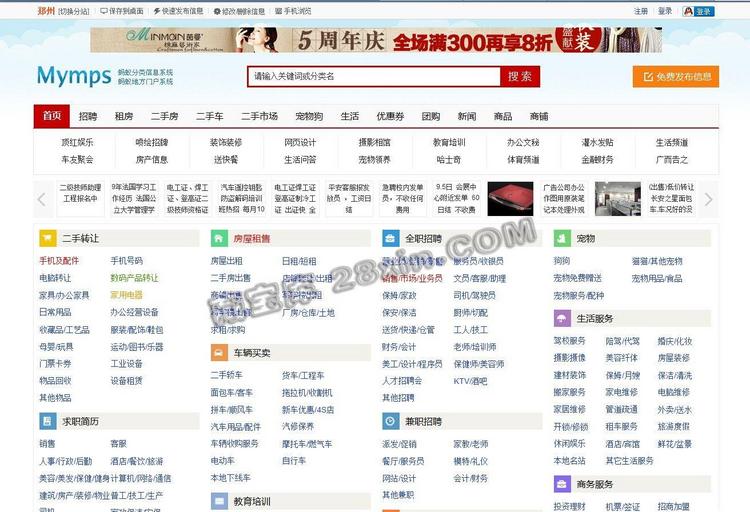The height and width of the screenshot is (512, 750).
Task: Click the blue briefcase icon beside 全职招聘
Action: (390, 238)
